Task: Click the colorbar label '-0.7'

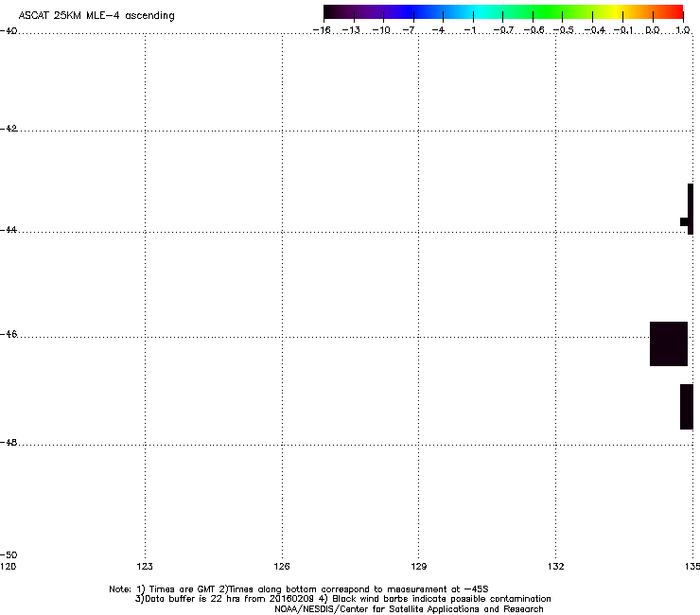Action: (503, 30)
